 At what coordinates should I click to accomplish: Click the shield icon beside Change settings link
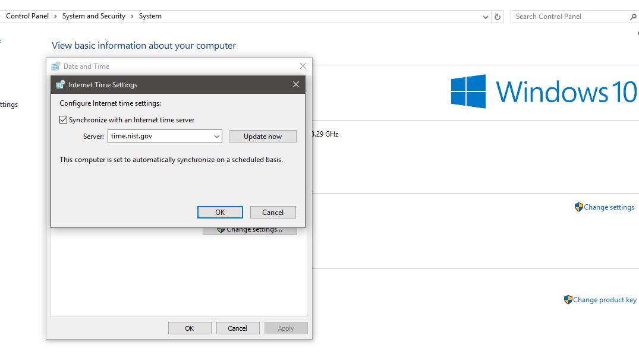[x=579, y=207]
